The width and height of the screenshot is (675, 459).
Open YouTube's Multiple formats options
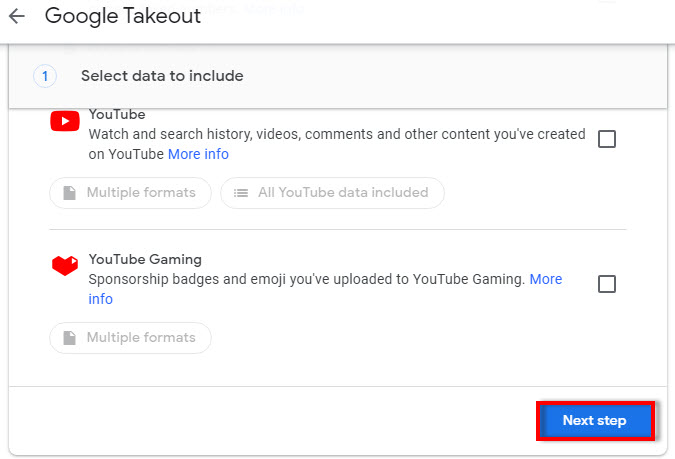130,193
